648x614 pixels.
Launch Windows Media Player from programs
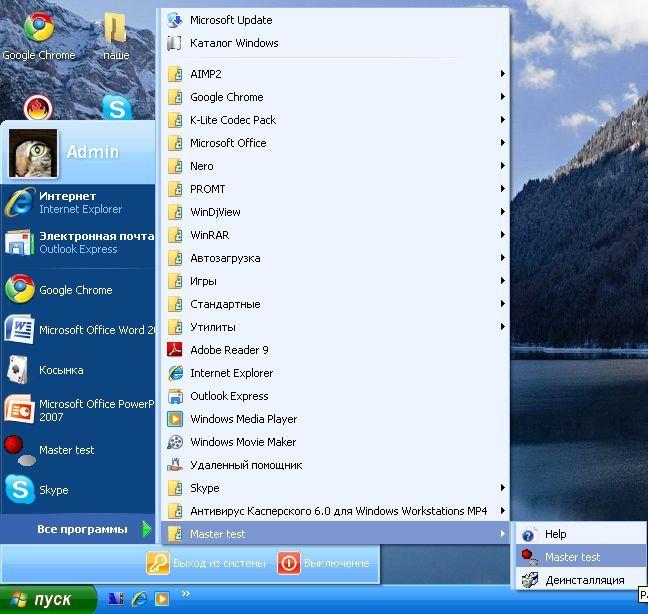coord(335,419)
